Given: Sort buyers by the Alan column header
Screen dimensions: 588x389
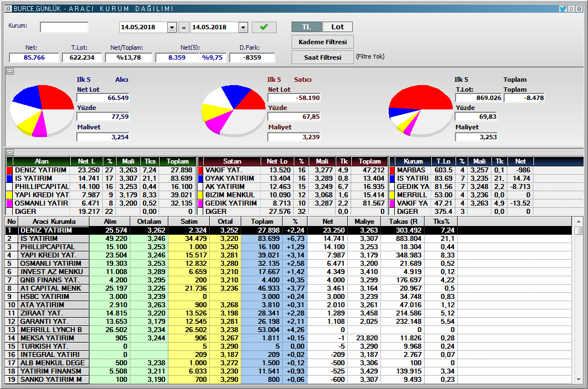Looking at the screenshot, I should click(x=41, y=161).
